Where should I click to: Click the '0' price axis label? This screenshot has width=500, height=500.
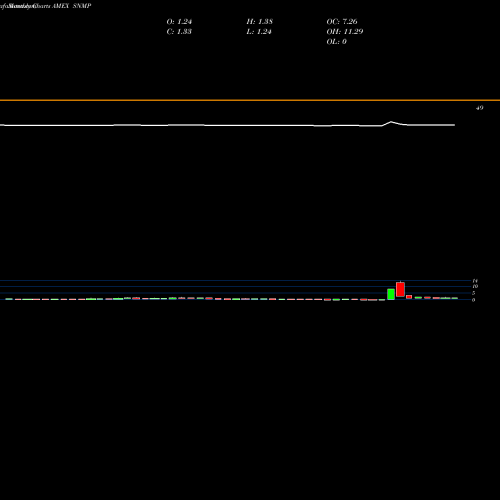tap(473, 300)
